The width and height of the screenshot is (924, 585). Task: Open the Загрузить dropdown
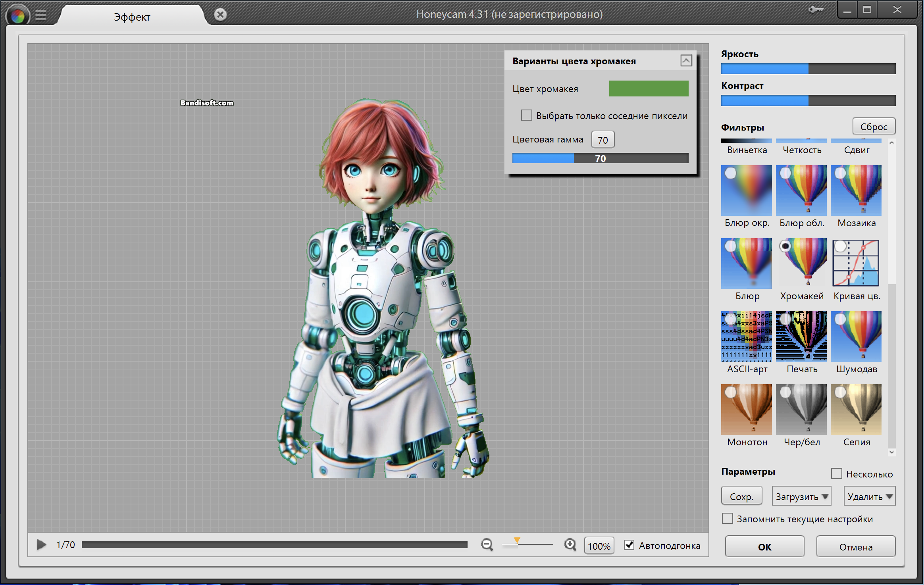click(x=801, y=496)
